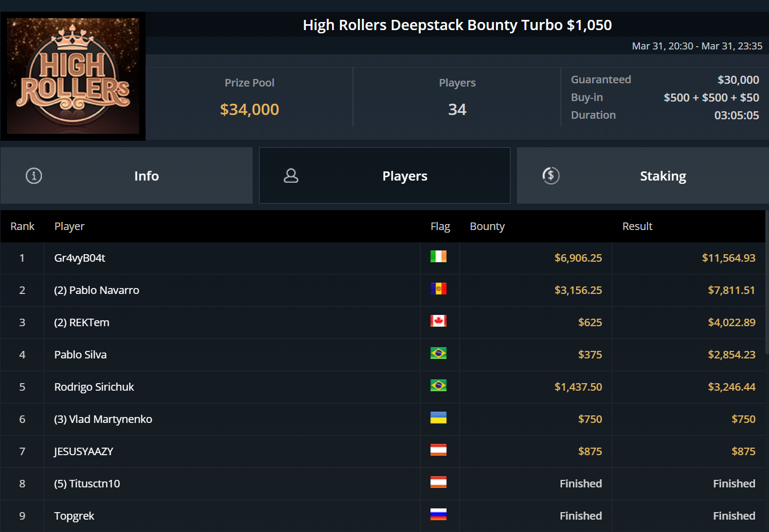Click the Brazil flag beside Pablo Silva

tap(438, 354)
